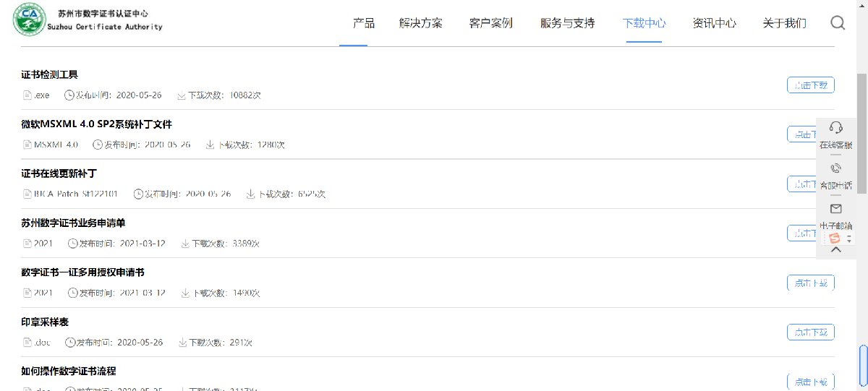Open the 苏州数字证书业务申请单 title link
The image size is (868, 391).
pos(74,223)
